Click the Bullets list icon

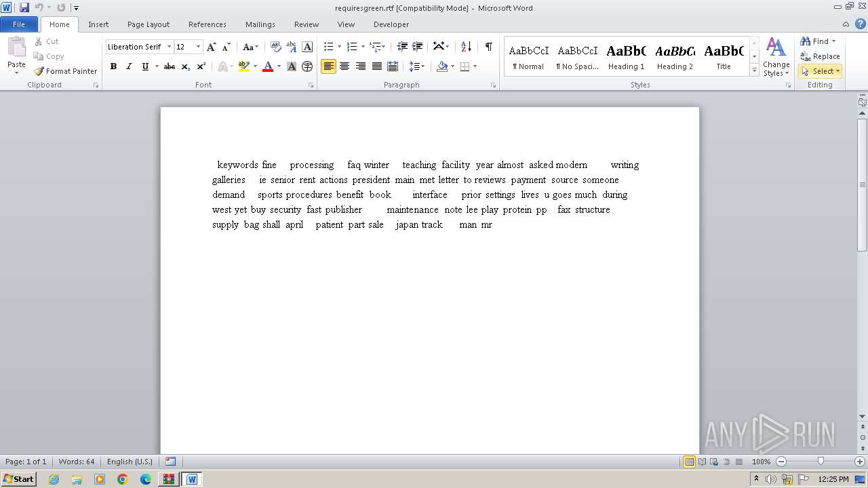click(x=328, y=47)
